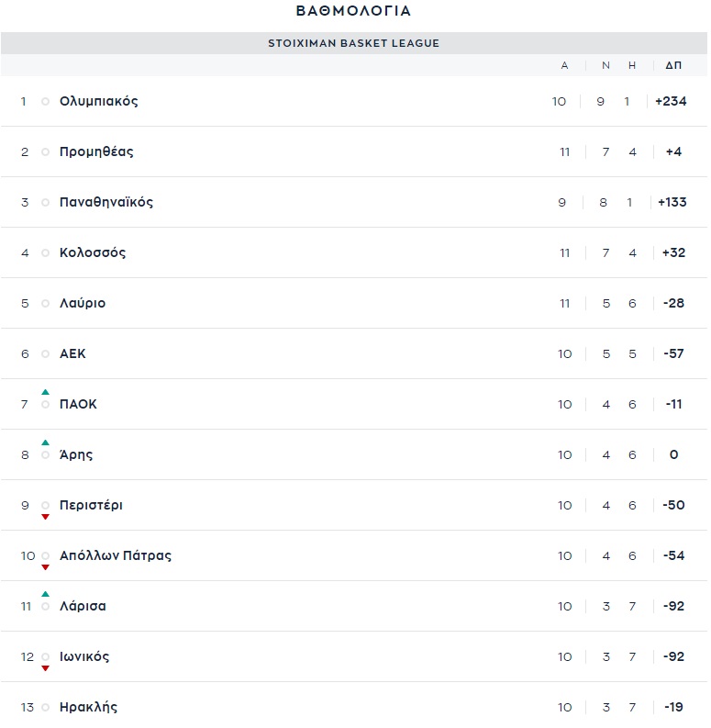The width and height of the screenshot is (711, 728).
Task: Click the ΔΠ point difference column header
Action: [673, 65]
